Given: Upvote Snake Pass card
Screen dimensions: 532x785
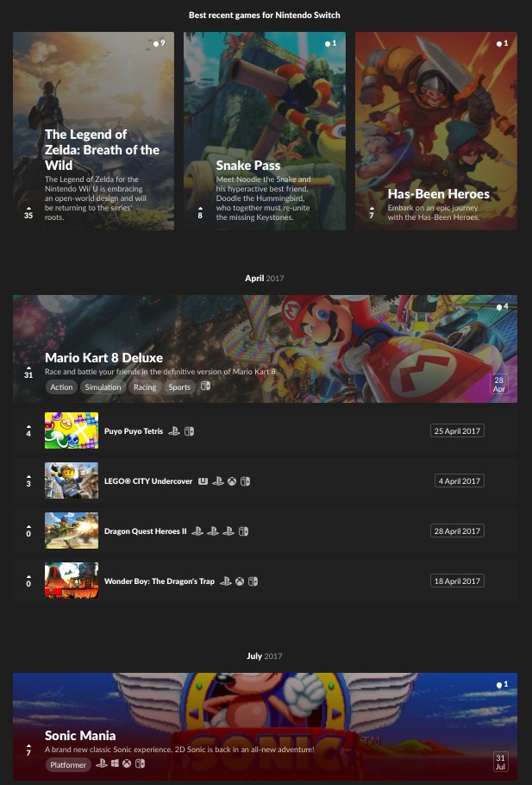Looking at the screenshot, I should point(200,213).
